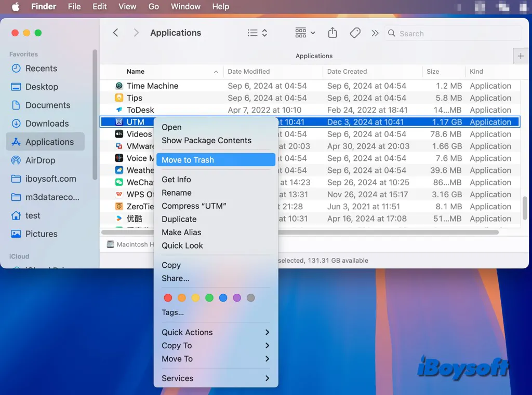Open the Apple menu icon
The image size is (532, 395).
click(16, 6)
